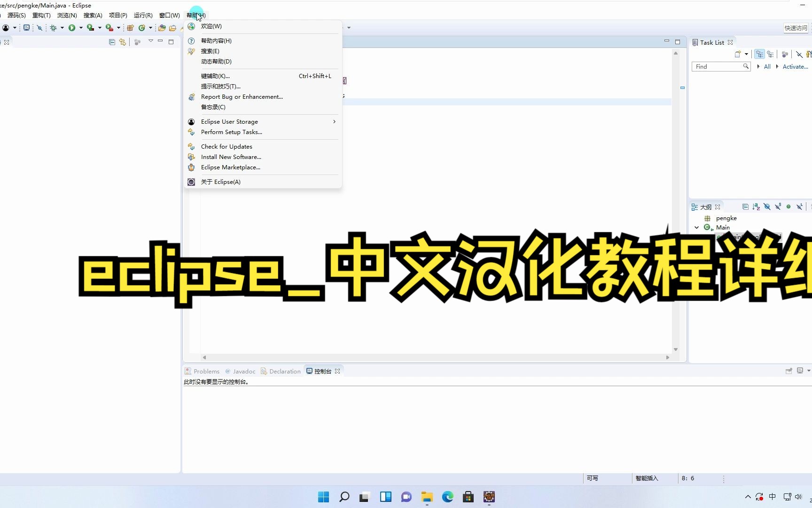Open the 浏览(N) navigate menu
The width and height of the screenshot is (812, 508).
point(67,16)
